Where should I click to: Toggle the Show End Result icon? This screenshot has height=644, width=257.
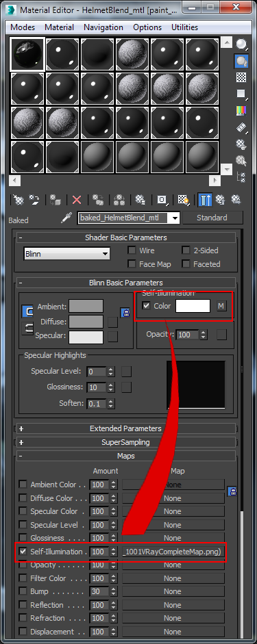[205, 200]
